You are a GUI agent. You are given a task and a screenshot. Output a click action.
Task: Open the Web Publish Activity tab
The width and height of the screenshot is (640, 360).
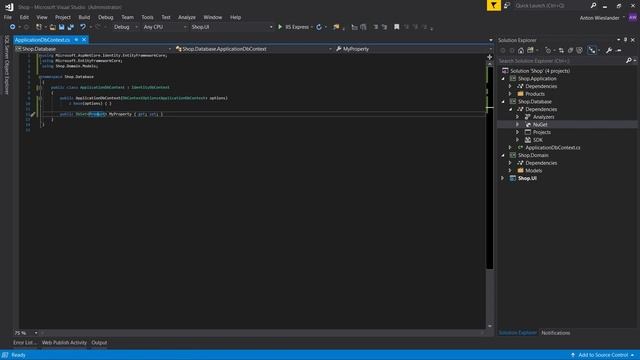tap(64, 343)
